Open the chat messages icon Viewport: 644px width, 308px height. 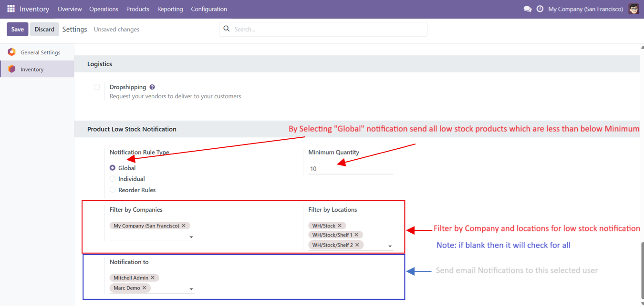pyautogui.click(x=527, y=9)
